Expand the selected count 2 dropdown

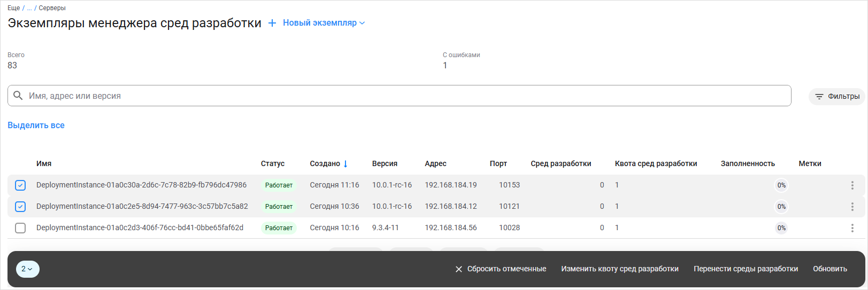click(x=28, y=269)
